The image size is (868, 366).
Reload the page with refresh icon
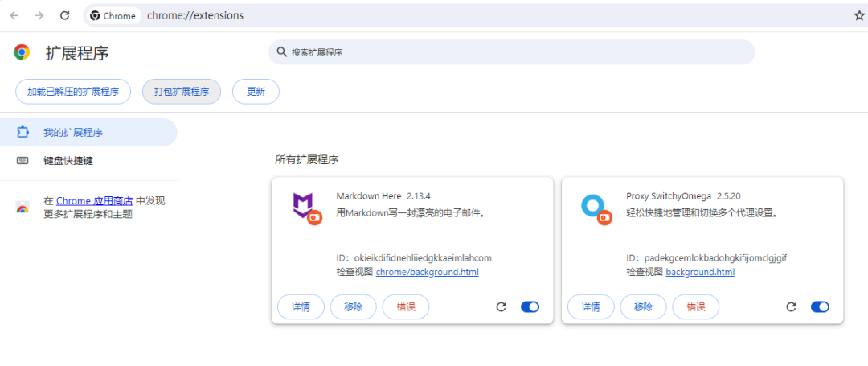[x=65, y=15]
